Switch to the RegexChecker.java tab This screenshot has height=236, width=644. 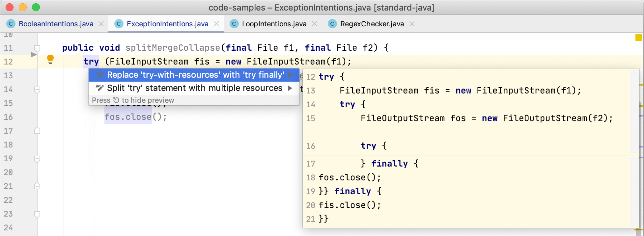click(372, 24)
